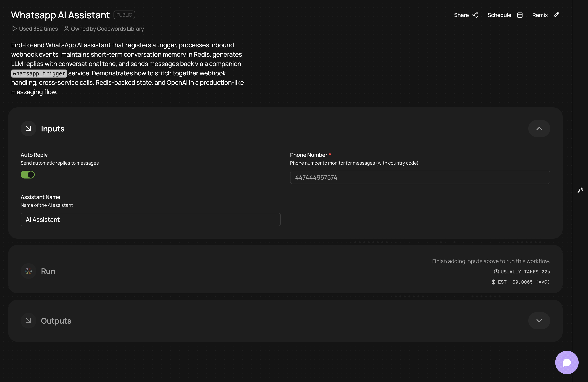
Task: Click "Send automatic replies to messages" description
Action: (x=60, y=163)
